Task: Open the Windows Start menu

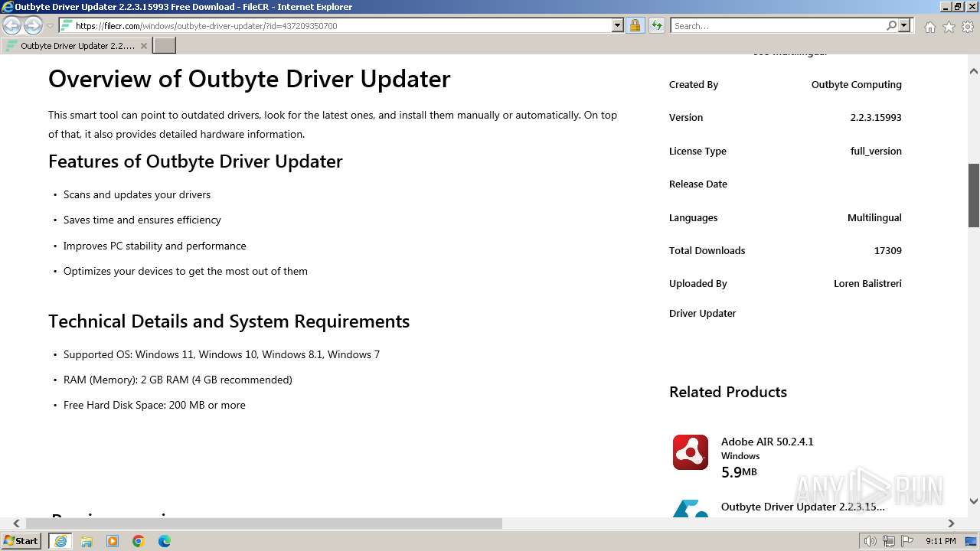Action: (21, 540)
